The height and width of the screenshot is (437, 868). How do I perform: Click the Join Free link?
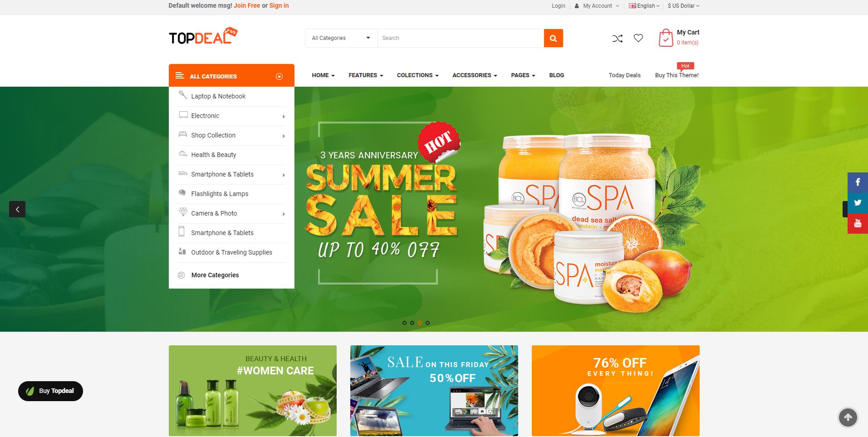click(247, 5)
